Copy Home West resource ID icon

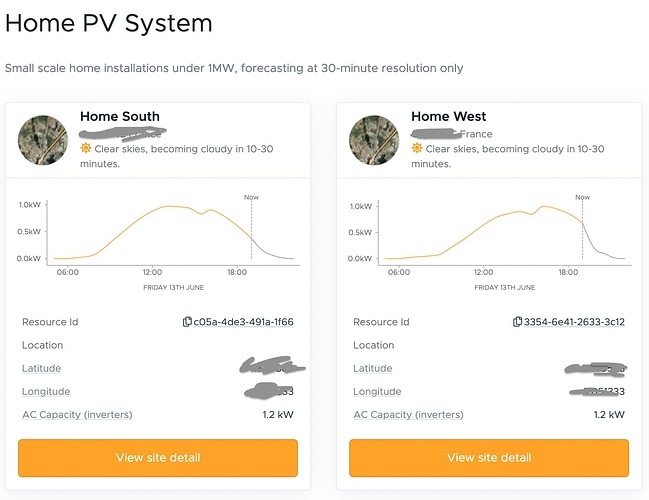(x=517, y=322)
